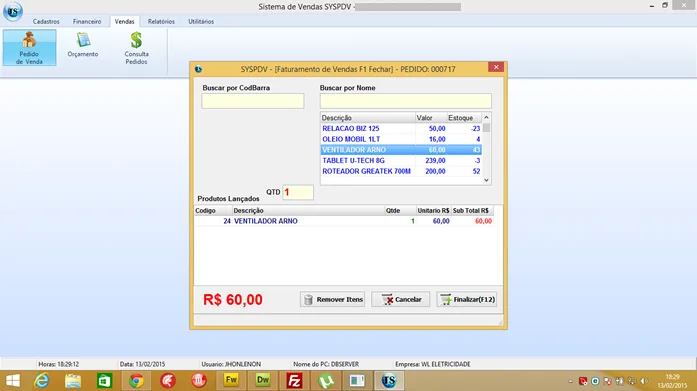Open the Pedido de Venda ribbon icon
The image size is (697, 391).
(x=29, y=48)
